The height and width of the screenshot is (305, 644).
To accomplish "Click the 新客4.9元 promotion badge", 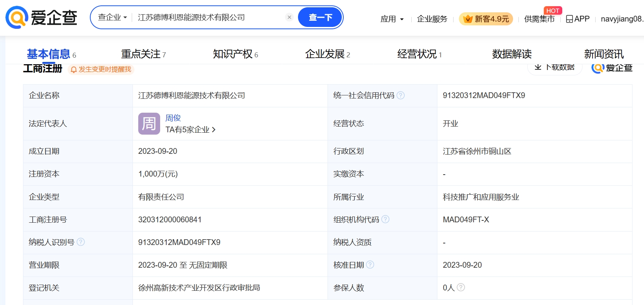I will (x=486, y=19).
